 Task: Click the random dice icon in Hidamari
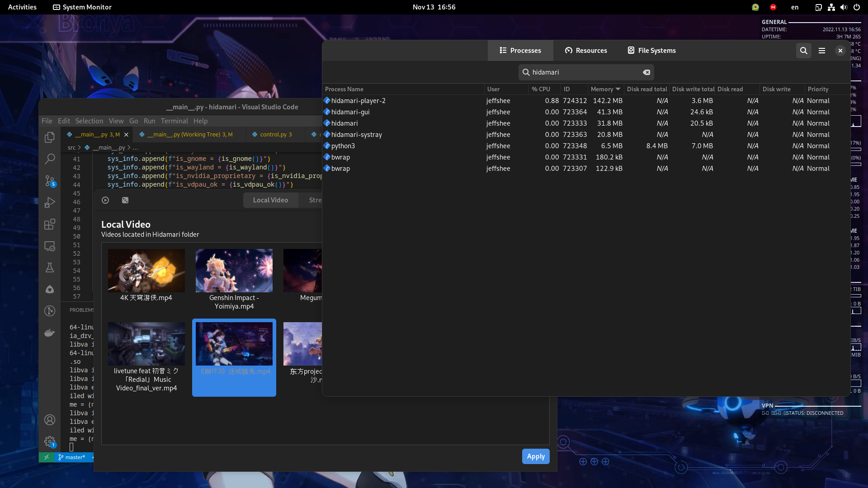tap(125, 200)
